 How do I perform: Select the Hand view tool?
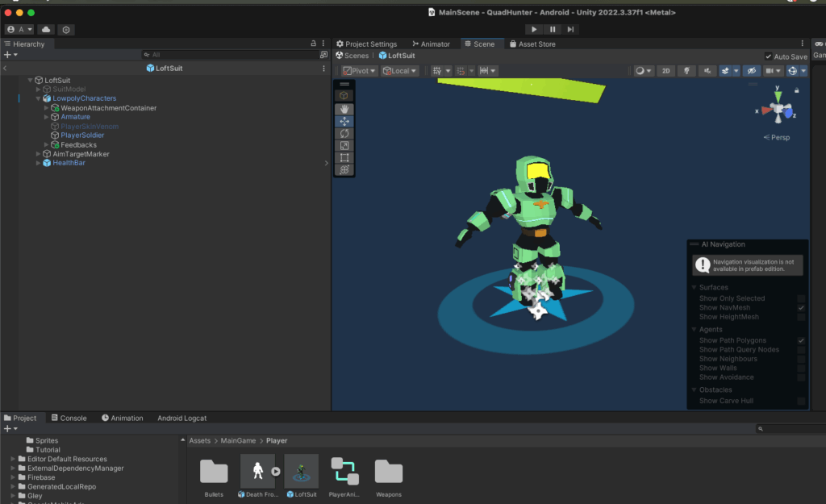344,109
